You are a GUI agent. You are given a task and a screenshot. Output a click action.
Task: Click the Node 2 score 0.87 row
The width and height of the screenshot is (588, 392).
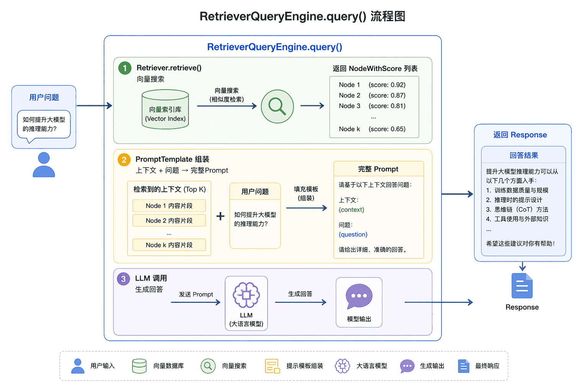tap(372, 95)
